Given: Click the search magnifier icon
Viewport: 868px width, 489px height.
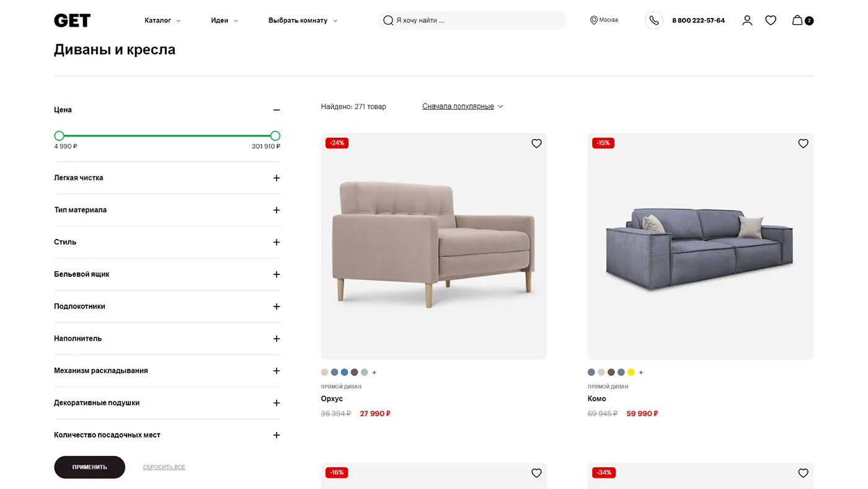Looking at the screenshot, I should (x=388, y=20).
